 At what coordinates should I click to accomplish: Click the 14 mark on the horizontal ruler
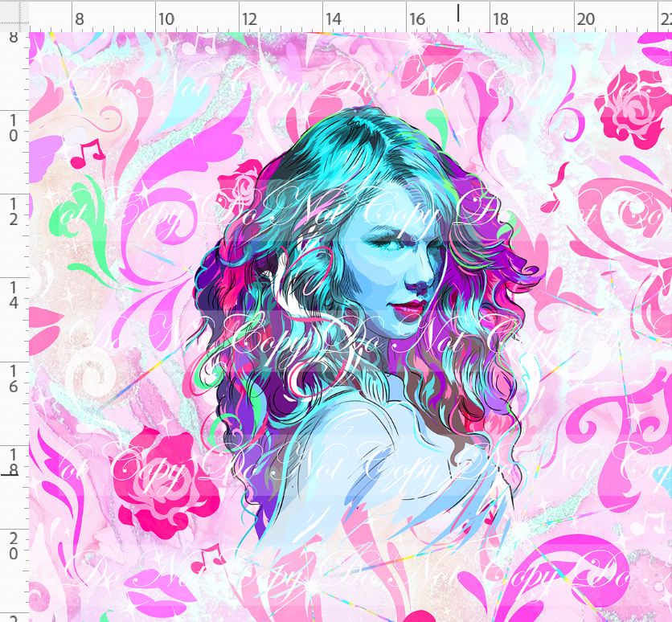point(333,18)
